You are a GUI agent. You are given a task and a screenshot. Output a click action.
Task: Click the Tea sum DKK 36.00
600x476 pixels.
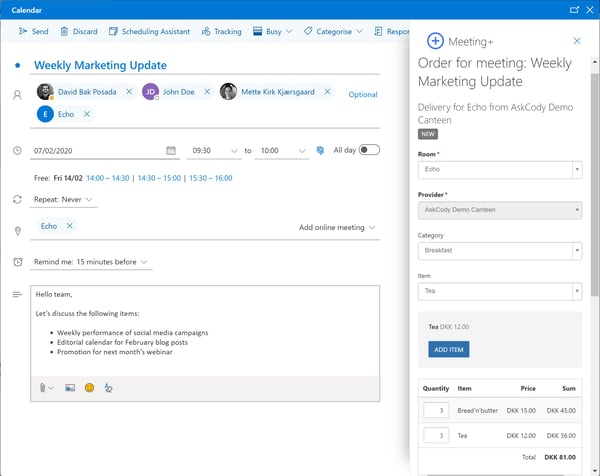pos(561,435)
